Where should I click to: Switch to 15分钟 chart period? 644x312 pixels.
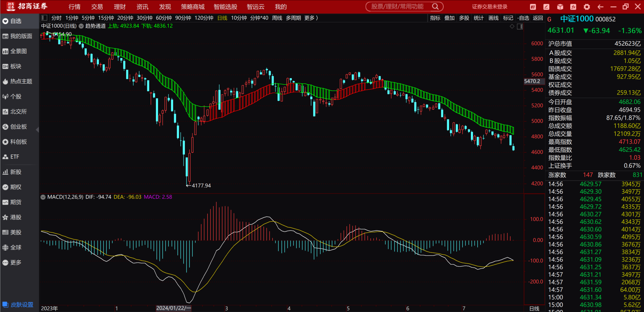point(106,18)
